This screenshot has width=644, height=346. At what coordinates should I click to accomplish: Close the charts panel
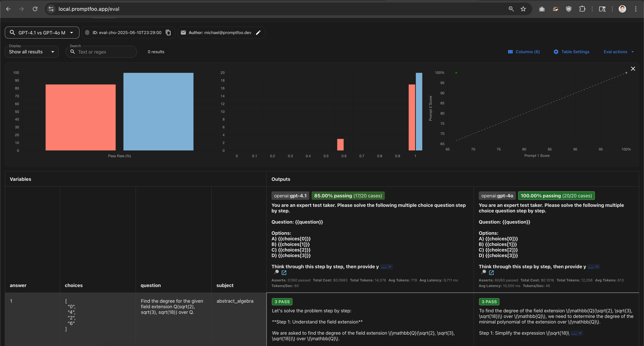(633, 69)
